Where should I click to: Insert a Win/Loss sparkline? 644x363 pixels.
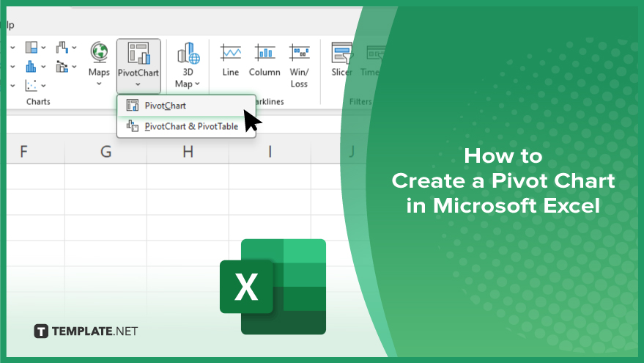coord(299,66)
